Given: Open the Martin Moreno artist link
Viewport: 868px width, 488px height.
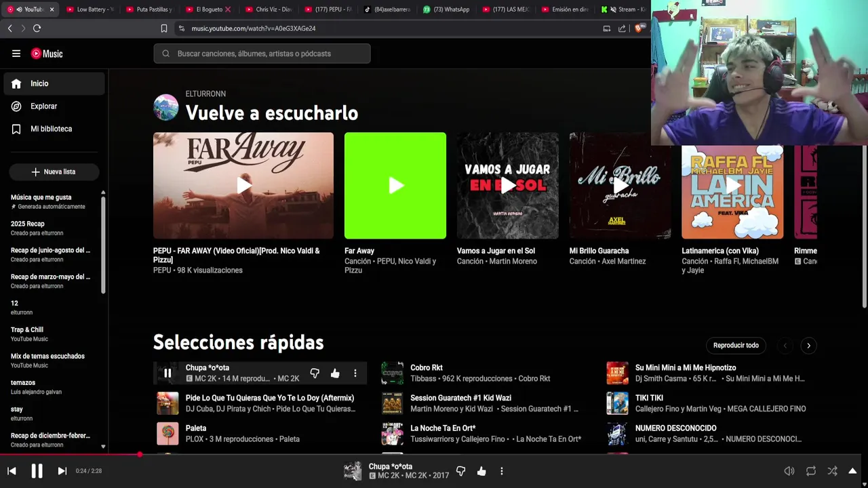Looking at the screenshot, I should click(513, 262).
